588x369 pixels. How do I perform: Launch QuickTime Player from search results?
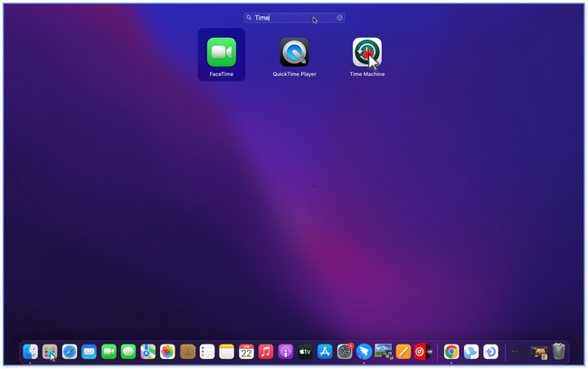294,52
